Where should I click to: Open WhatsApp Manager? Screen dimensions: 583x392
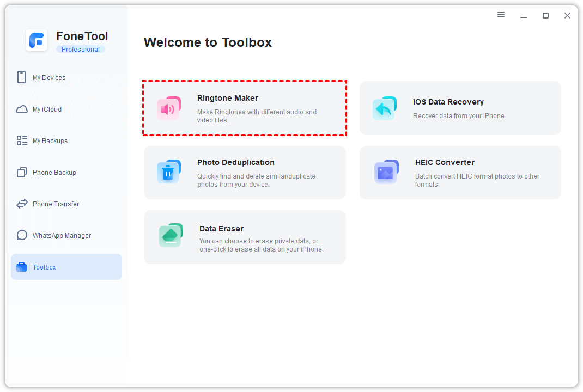coord(66,236)
